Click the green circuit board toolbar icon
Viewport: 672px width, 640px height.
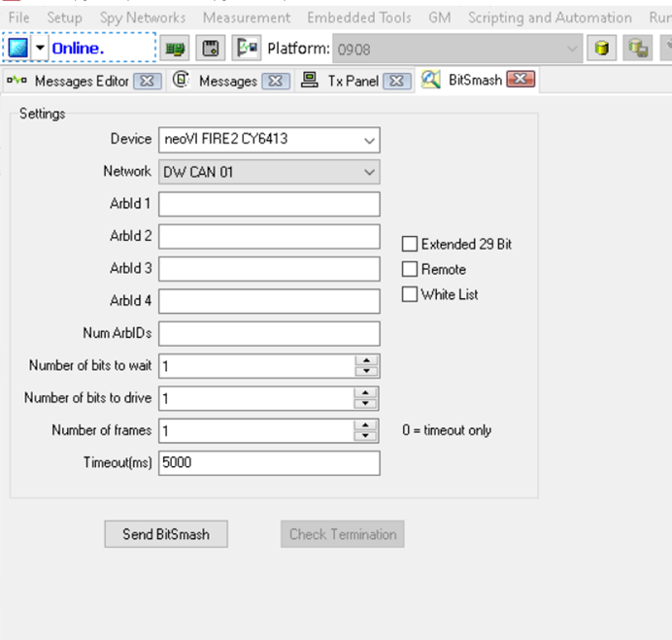pos(176,48)
